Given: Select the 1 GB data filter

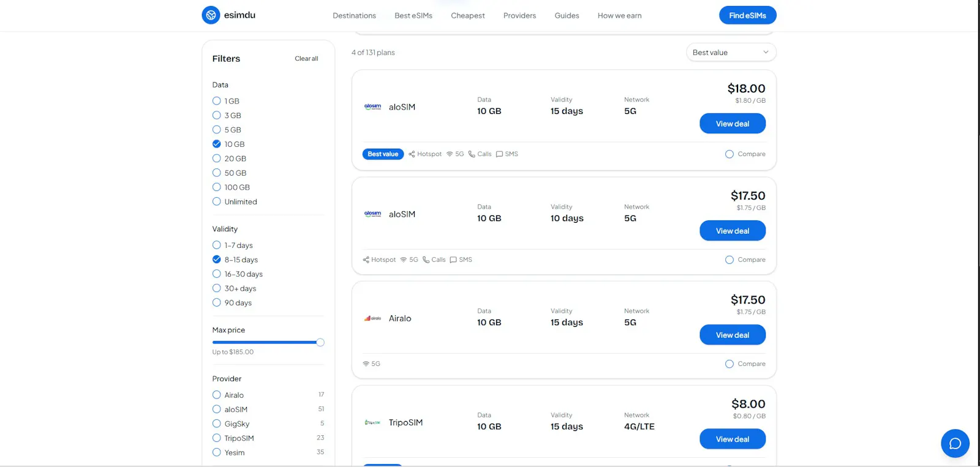Looking at the screenshot, I should 216,101.
